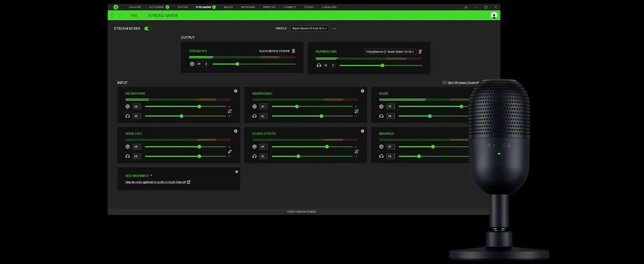Remove the Headphones input channel
Image resolution: width=644 pixels, height=264 pixels.
[362, 91]
